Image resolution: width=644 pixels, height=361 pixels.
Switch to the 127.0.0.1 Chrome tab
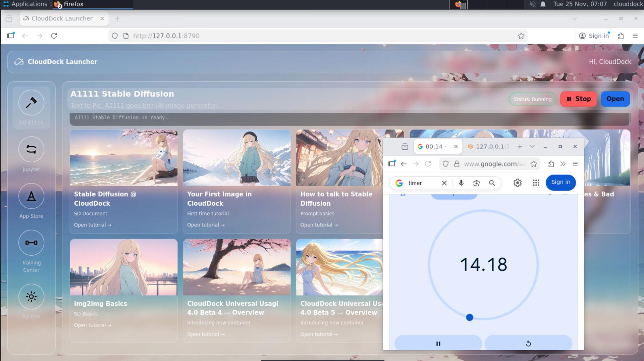click(490, 147)
